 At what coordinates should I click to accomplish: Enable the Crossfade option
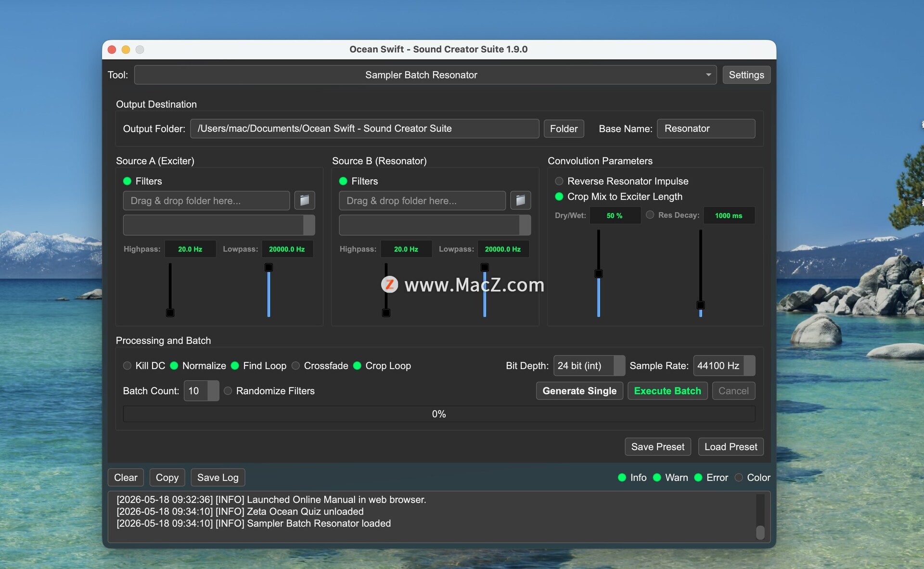point(295,365)
